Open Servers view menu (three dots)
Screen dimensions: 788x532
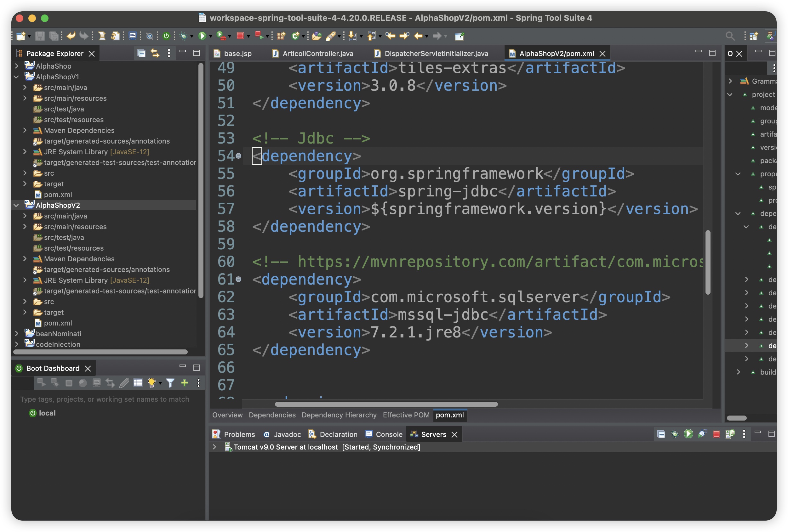(x=744, y=434)
